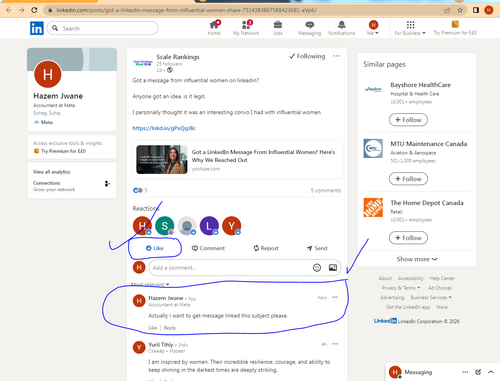Open Bayshore HealthCare page logo
Viewport: 500px width, 381px height.
(x=373, y=89)
